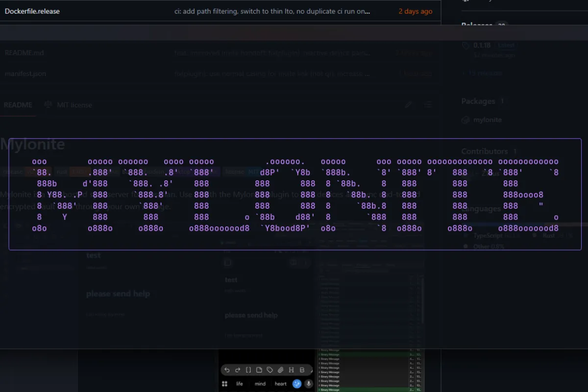Open the Dockerfile.release file

coord(32,11)
